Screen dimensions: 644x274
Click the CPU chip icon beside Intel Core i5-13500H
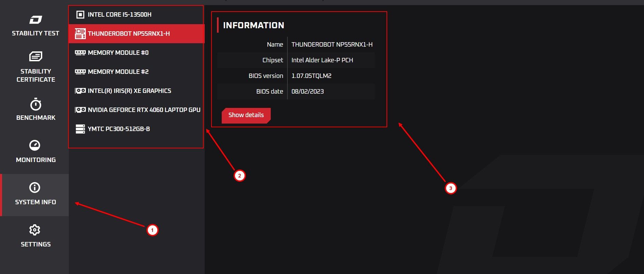pos(80,15)
